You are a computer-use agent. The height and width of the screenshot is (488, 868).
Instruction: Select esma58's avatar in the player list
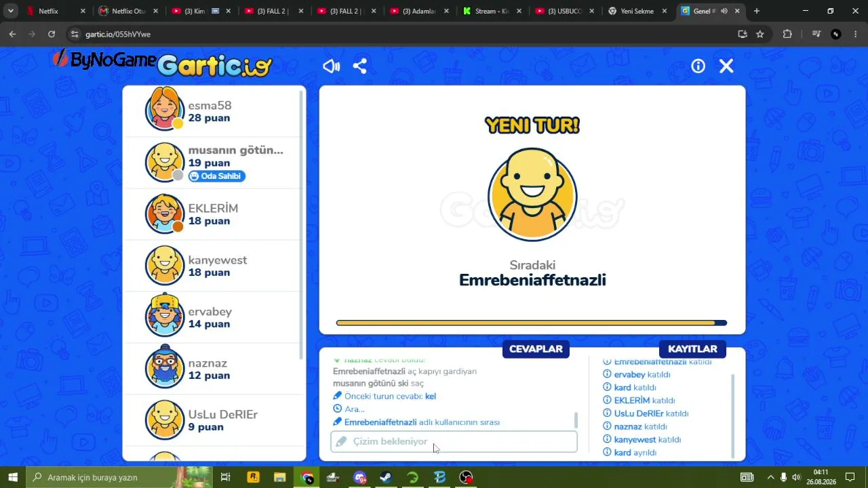pos(165,108)
